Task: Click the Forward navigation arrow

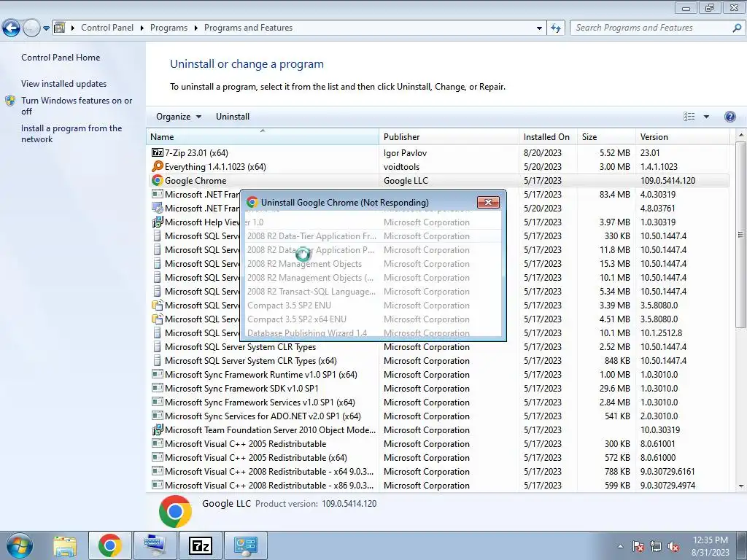Action: pyautogui.click(x=31, y=28)
